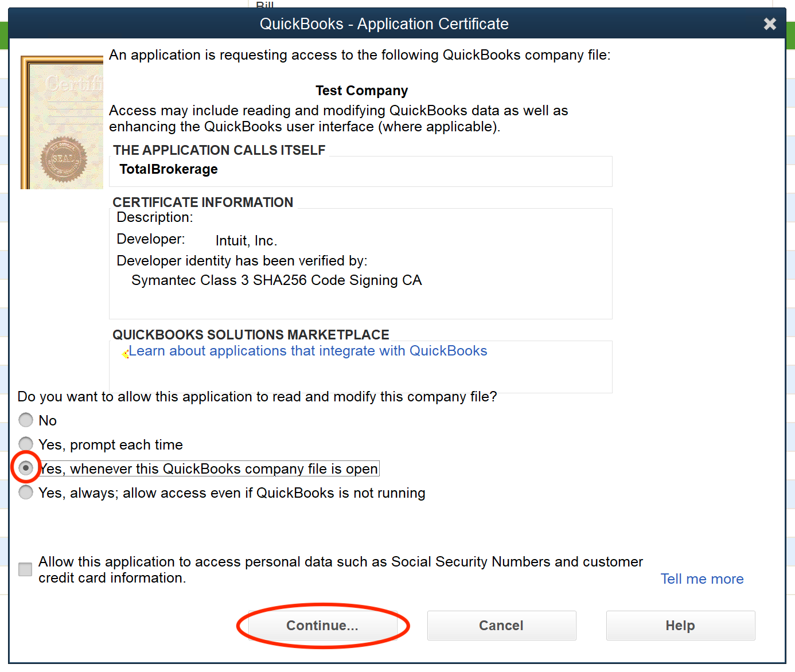Image resolution: width=795 pixels, height=672 pixels.
Task: Click the dialog title "QuickBooks - Application Certificate"
Action: coord(384,24)
